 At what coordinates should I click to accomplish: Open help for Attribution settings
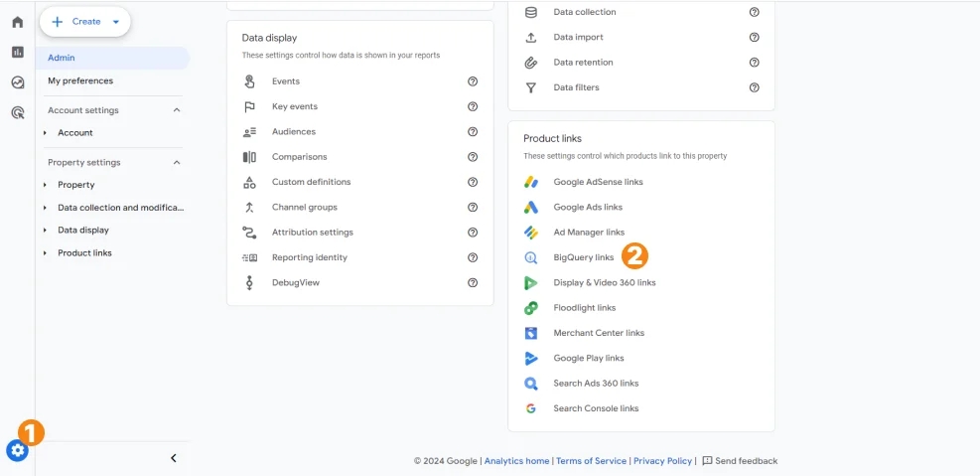(x=473, y=233)
